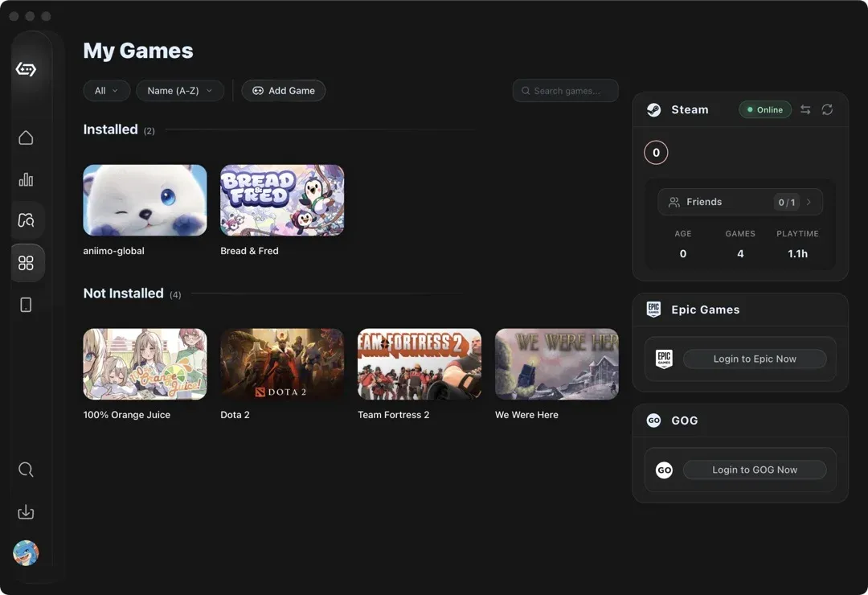868x595 pixels.
Task: Open the Friends 0/1 row
Action: tap(740, 202)
